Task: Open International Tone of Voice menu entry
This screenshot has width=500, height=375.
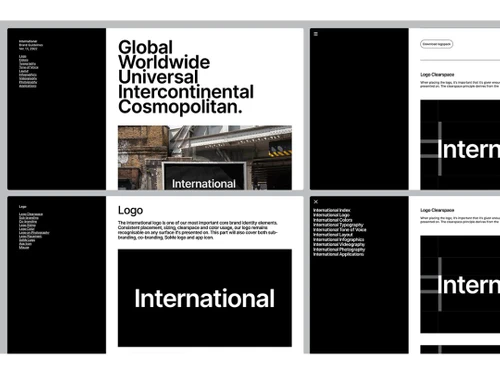Action: click(340, 230)
